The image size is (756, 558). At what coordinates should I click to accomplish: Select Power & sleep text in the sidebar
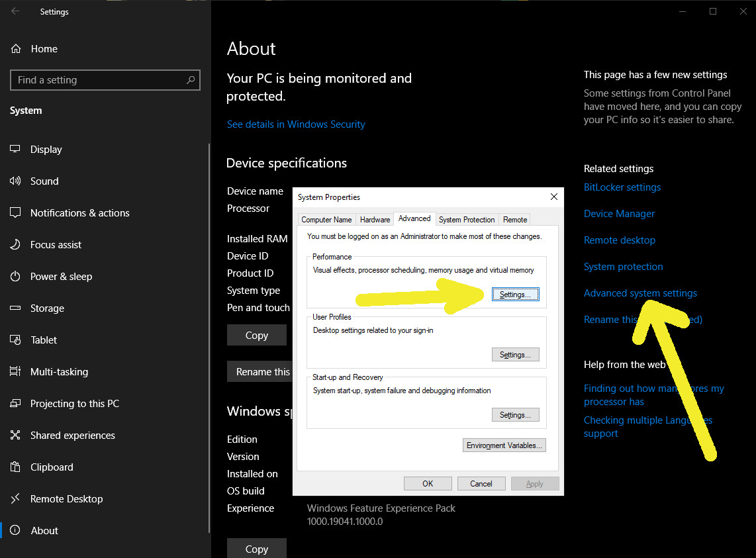pos(61,277)
